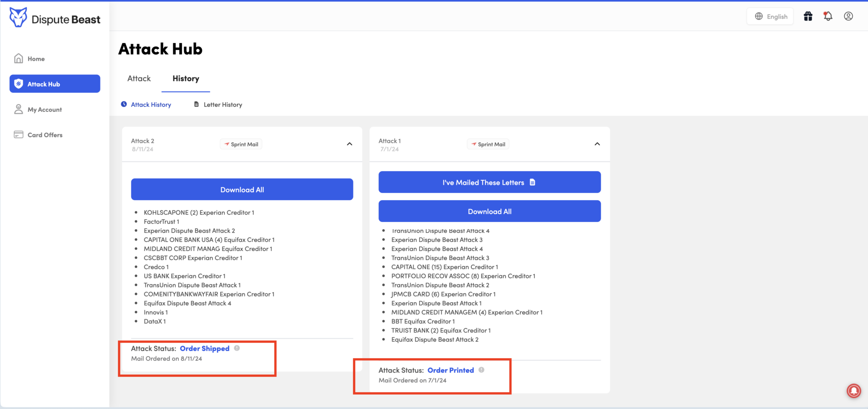Collapse the Attack 1 card with its chevron
The height and width of the screenshot is (409, 868).
coord(597,144)
